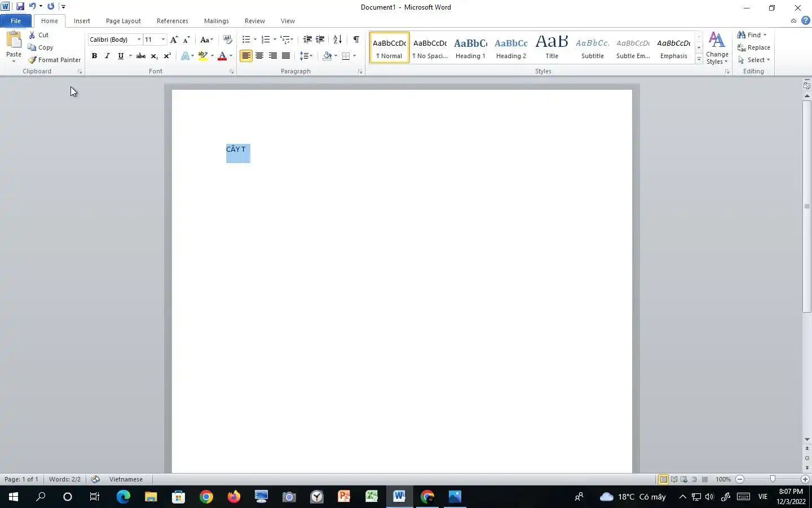Image resolution: width=812 pixels, height=508 pixels.
Task: Apply superscript formatting
Action: (x=167, y=56)
